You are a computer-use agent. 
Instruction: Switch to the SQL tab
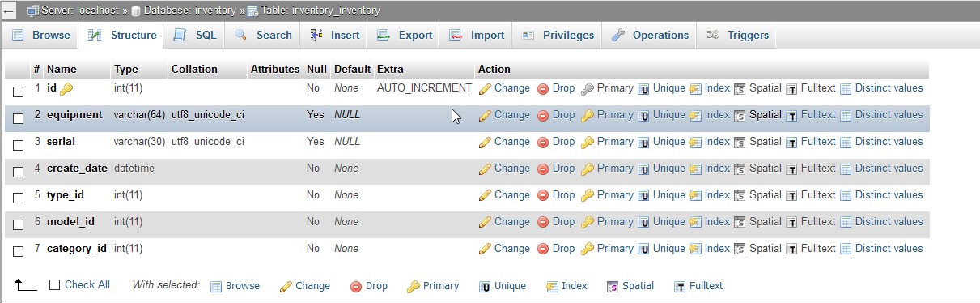(x=195, y=35)
